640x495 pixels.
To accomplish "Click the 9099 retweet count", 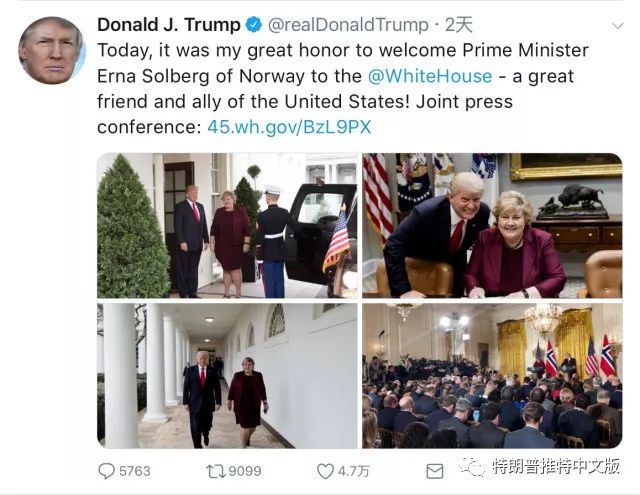I will tap(245, 471).
